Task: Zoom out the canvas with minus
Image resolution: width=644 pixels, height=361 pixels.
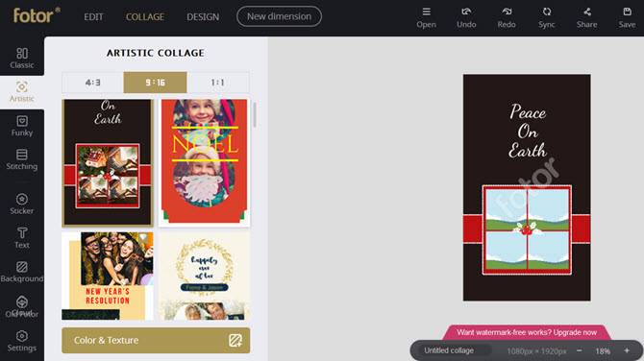Action: (x=579, y=350)
